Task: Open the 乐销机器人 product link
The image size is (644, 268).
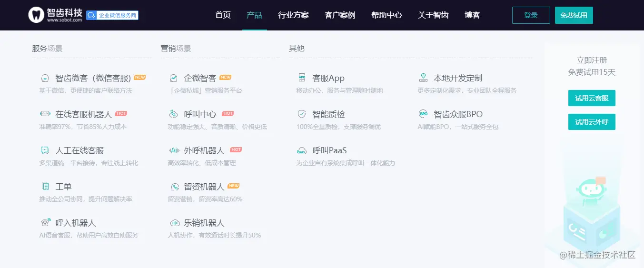Action: [x=204, y=223]
